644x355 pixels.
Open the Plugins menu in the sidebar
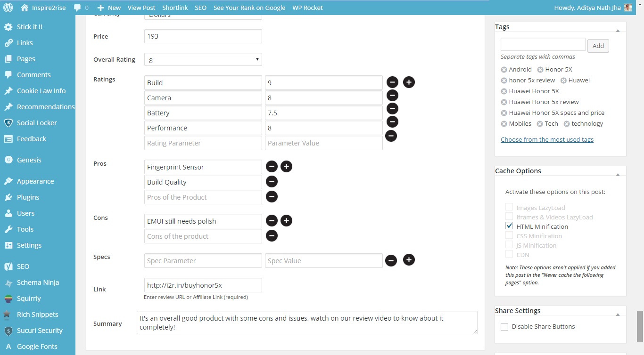pos(28,197)
